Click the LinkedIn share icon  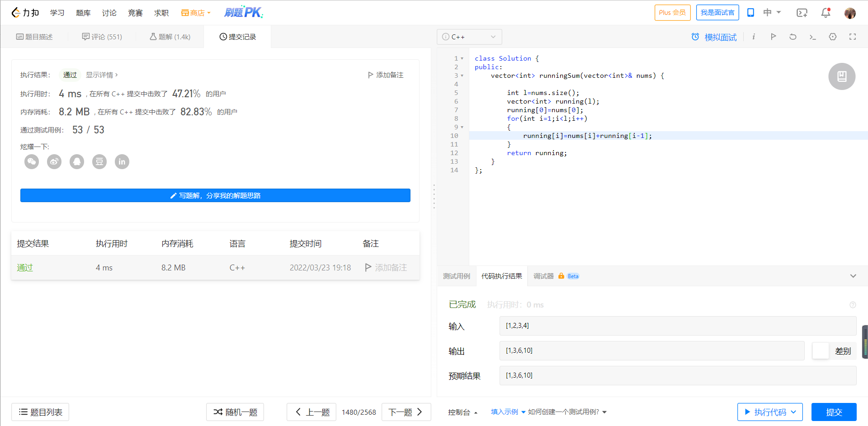[x=122, y=161]
